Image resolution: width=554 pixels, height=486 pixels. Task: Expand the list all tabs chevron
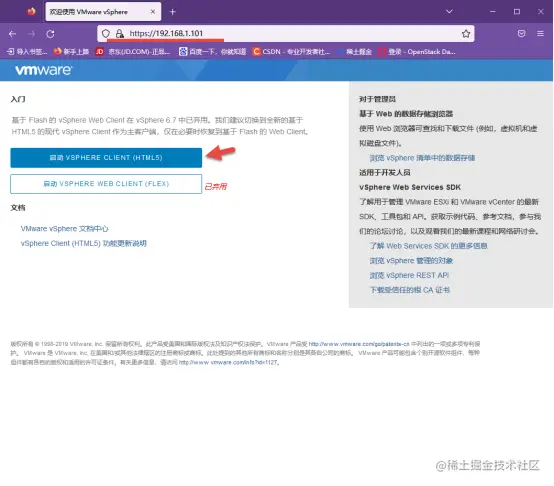(x=449, y=12)
